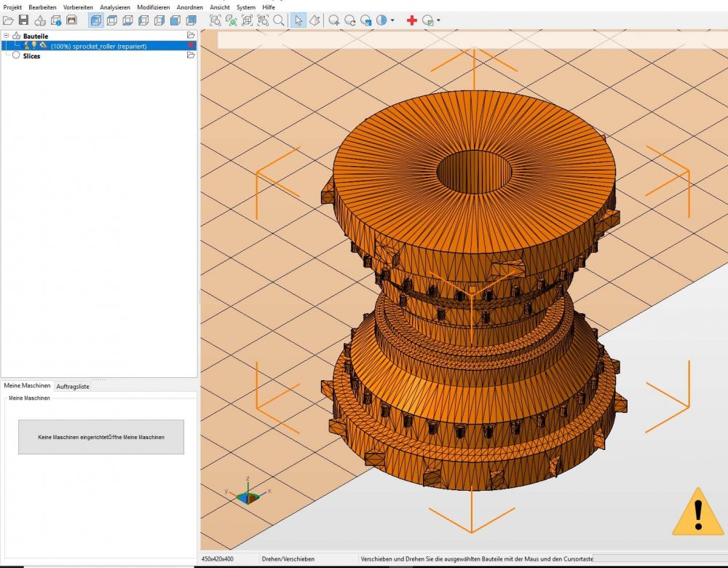Image resolution: width=728 pixels, height=568 pixels.
Task: Click the red plus part repair icon
Action: pyautogui.click(x=412, y=21)
